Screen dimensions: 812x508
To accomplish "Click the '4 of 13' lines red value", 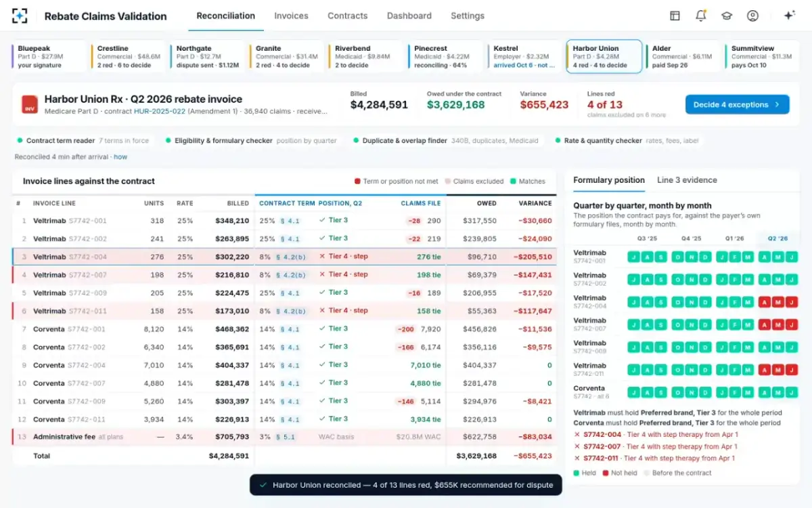I will (604, 105).
